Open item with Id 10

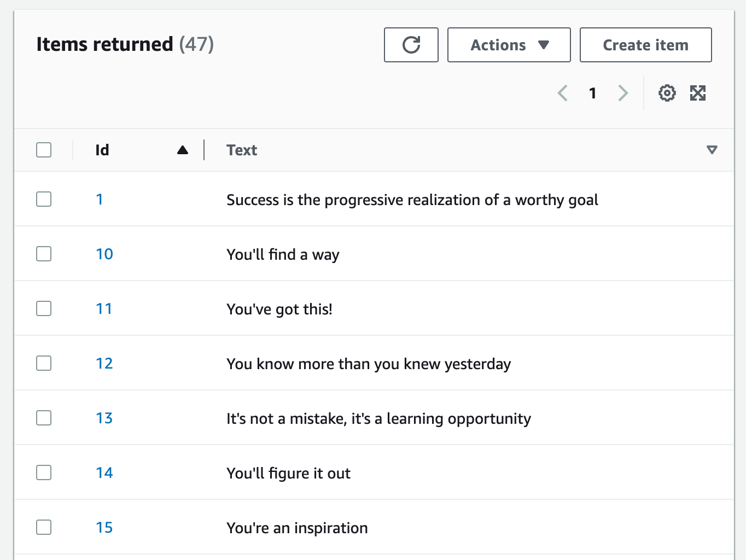(x=104, y=254)
